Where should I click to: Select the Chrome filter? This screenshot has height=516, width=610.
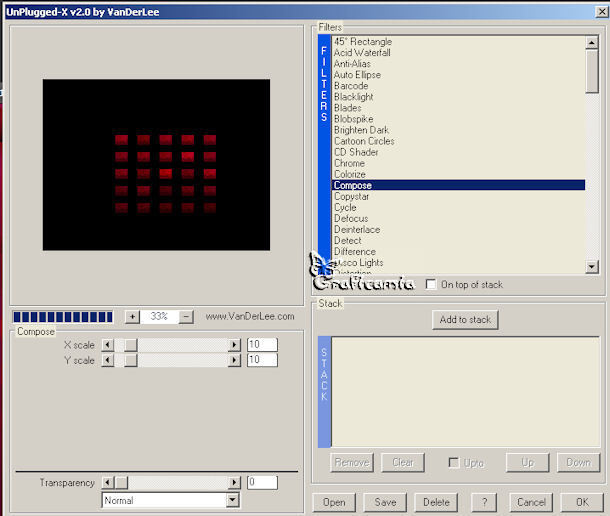click(x=458, y=163)
